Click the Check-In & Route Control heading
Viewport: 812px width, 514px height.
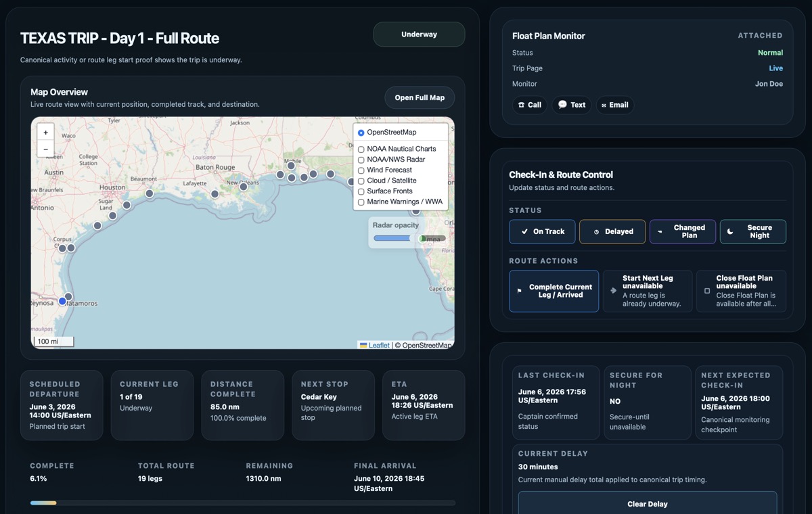pos(561,174)
